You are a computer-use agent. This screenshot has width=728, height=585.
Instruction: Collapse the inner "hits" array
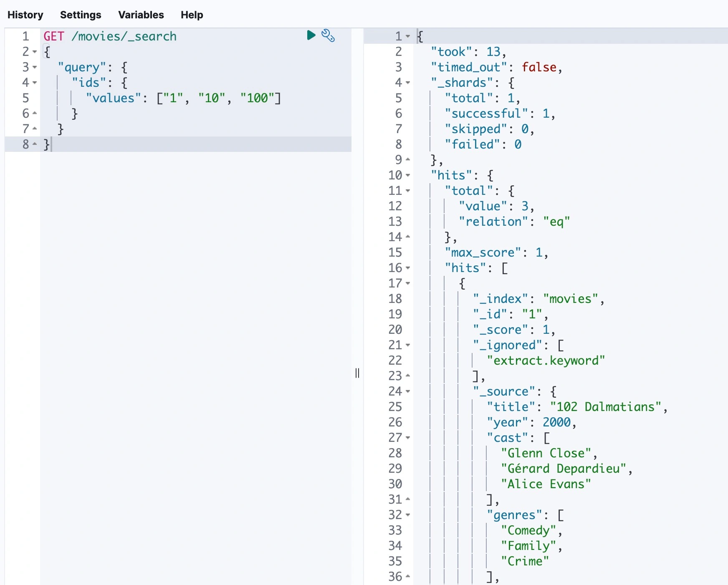pyautogui.click(x=408, y=268)
